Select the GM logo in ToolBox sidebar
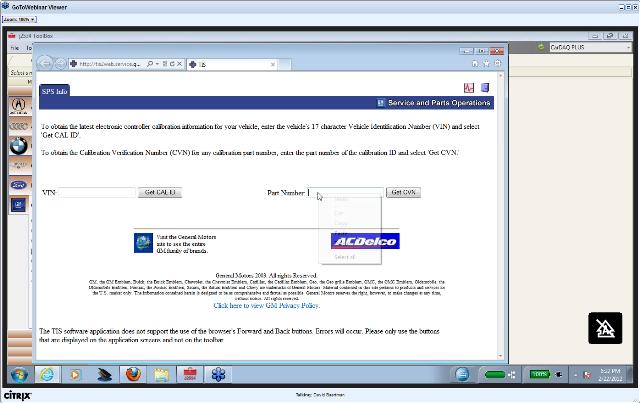 [x=18, y=205]
